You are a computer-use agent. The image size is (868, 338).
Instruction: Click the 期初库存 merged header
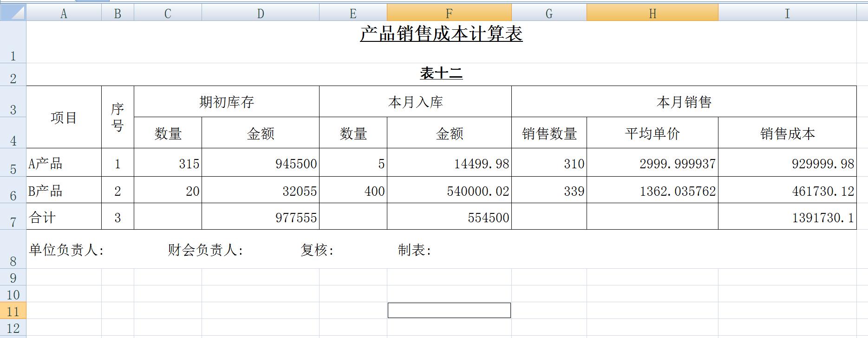coord(227,101)
